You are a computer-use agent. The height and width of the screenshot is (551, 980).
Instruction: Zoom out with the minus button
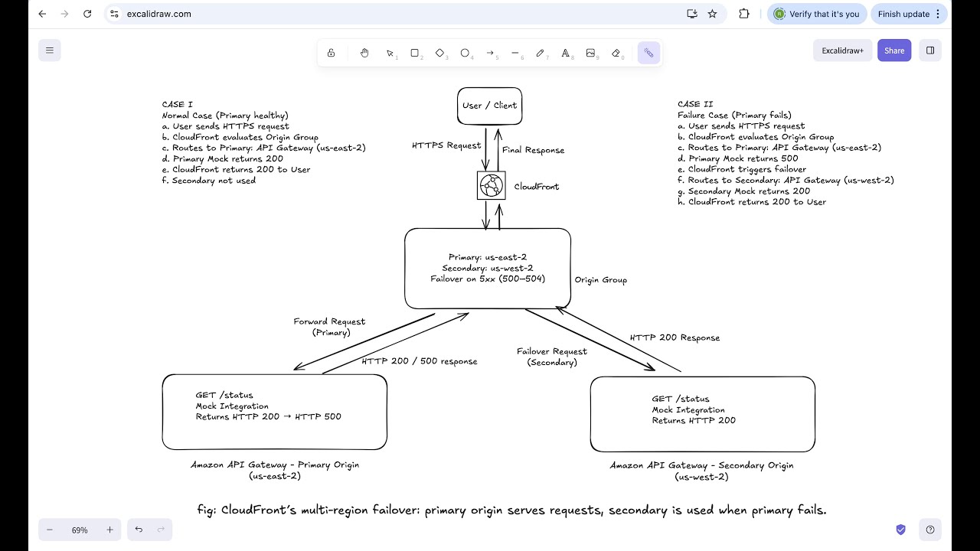50,530
